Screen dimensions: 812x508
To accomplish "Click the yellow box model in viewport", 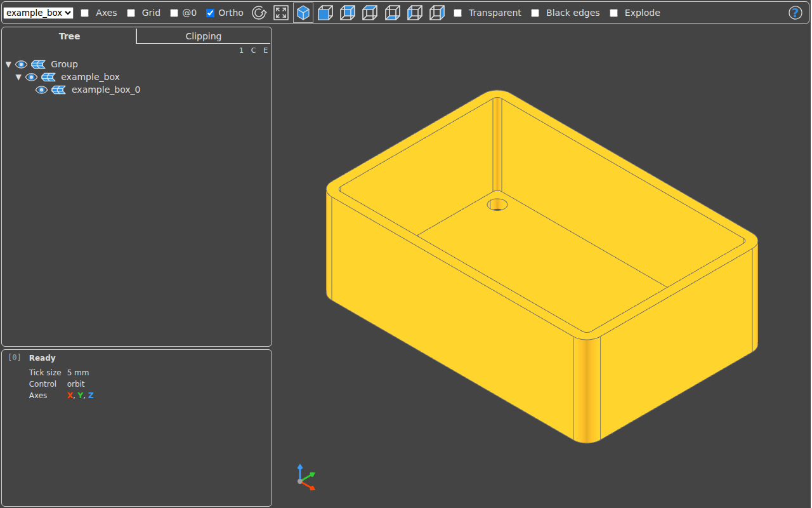I will (x=542, y=267).
